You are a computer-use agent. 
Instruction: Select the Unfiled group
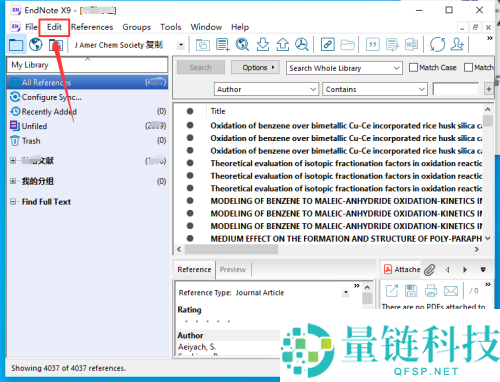click(87, 126)
